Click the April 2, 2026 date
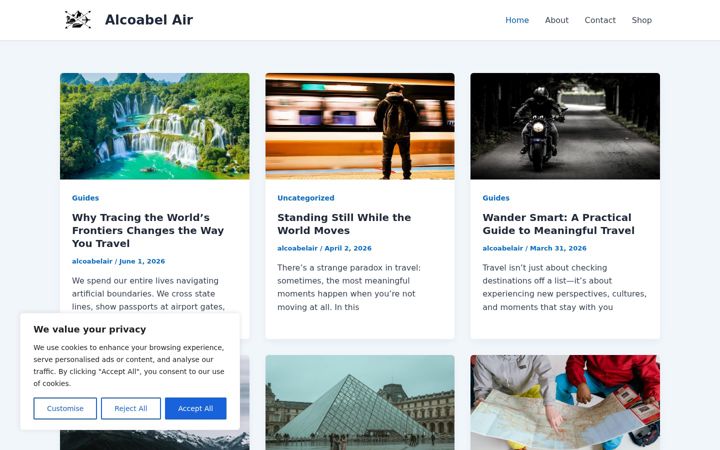This screenshot has height=450, width=720. point(348,248)
